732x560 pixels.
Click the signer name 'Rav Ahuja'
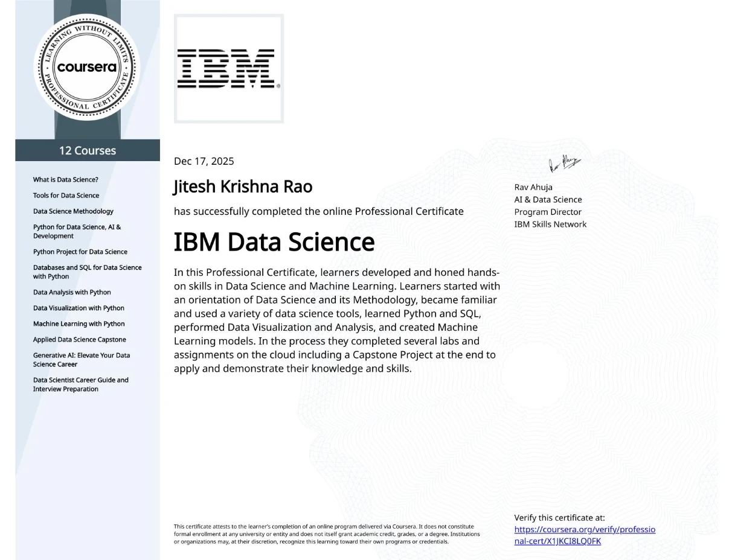(x=533, y=187)
